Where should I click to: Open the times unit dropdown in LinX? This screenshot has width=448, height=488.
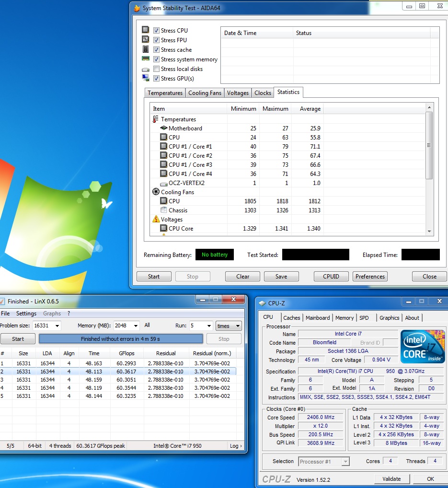(x=229, y=326)
